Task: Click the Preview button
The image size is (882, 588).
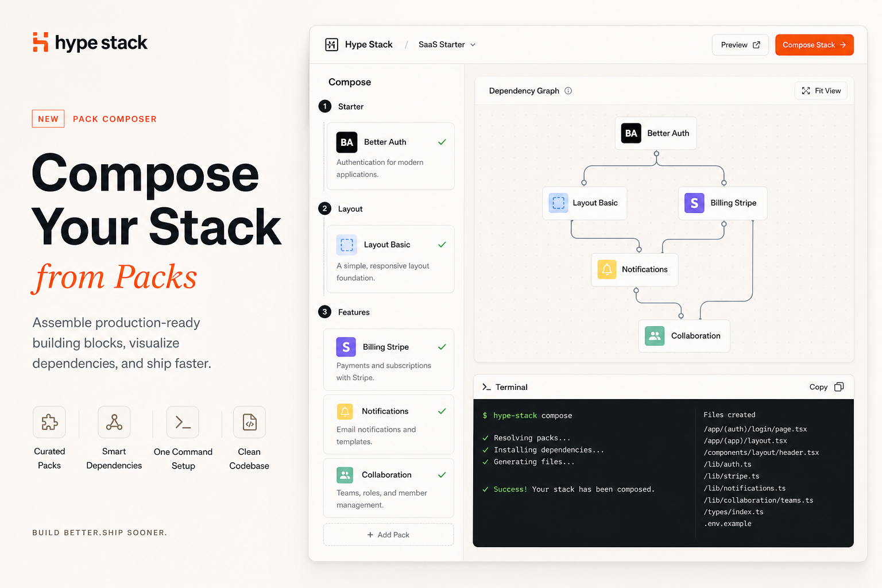Action: pos(740,45)
